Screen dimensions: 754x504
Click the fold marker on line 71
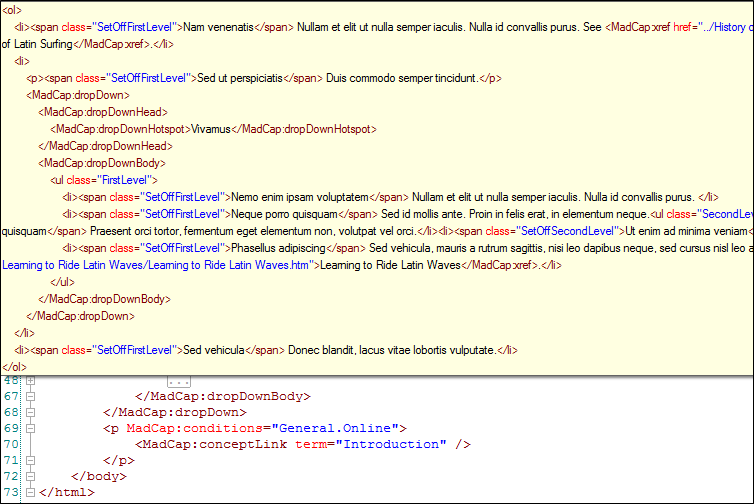(x=31, y=460)
